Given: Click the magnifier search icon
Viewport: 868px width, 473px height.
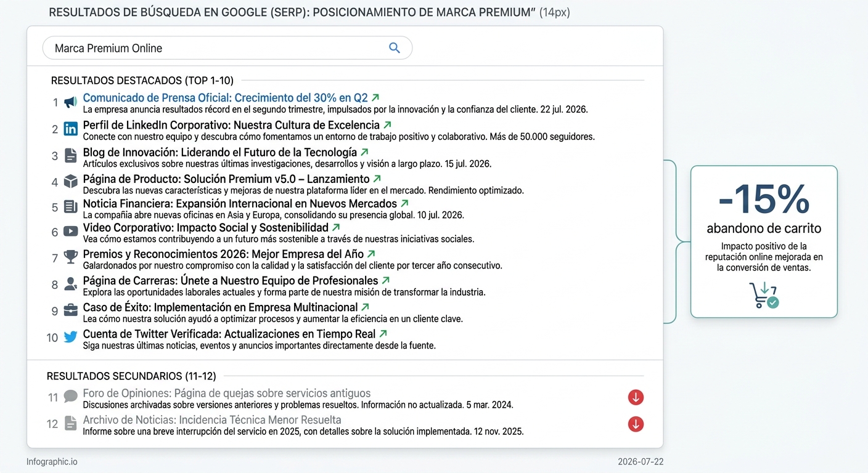Looking at the screenshot, I should [x=395, y=48].
